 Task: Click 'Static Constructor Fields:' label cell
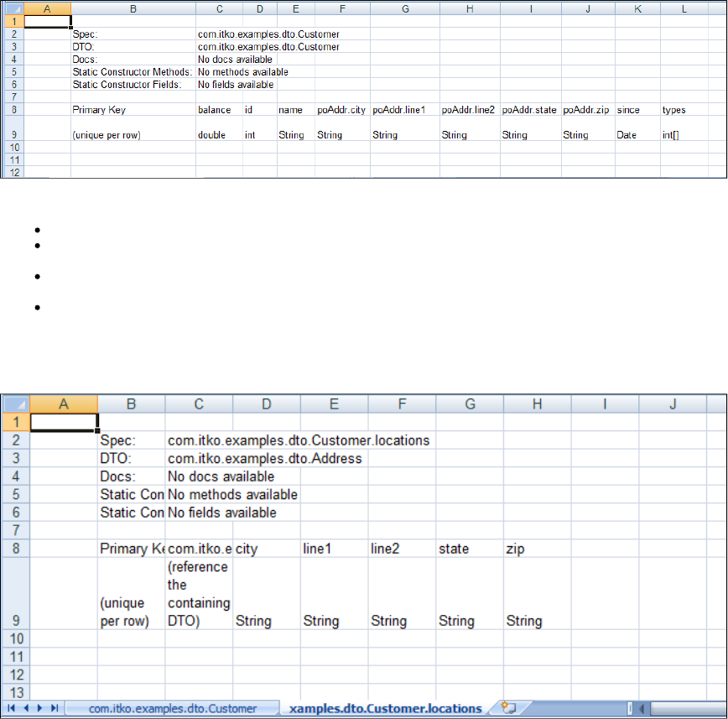(x=133, y=85)
